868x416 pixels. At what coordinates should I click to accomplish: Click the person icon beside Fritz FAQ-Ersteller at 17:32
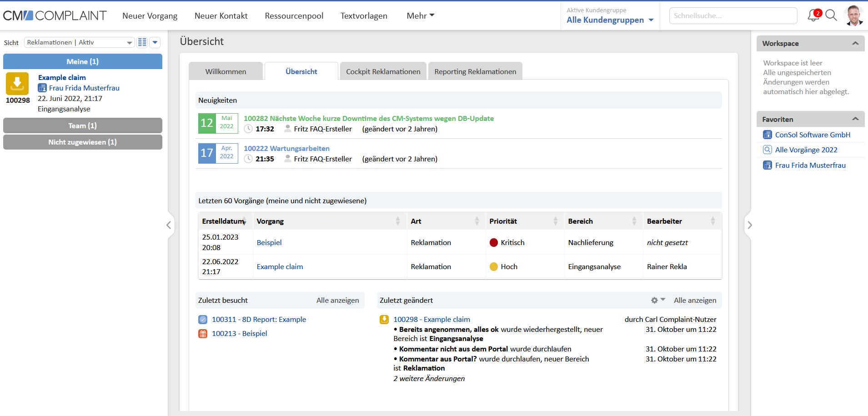pyautogui.click(x=288, y=129)
